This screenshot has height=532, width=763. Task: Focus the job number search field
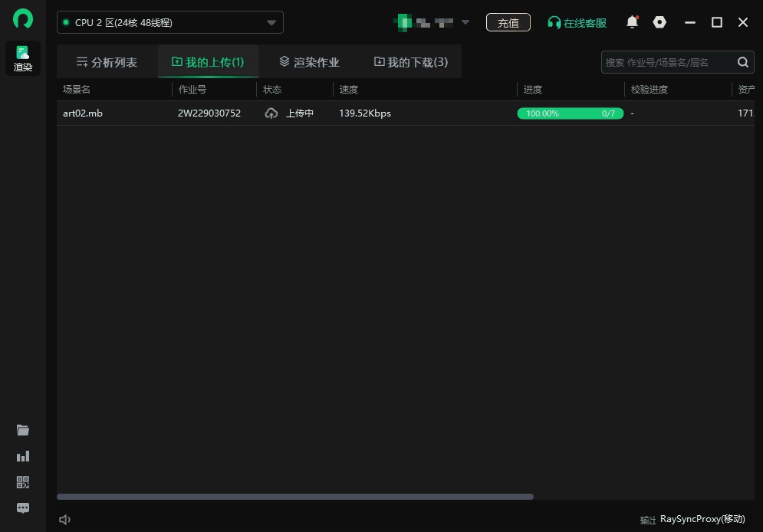[x=667, y=62]
